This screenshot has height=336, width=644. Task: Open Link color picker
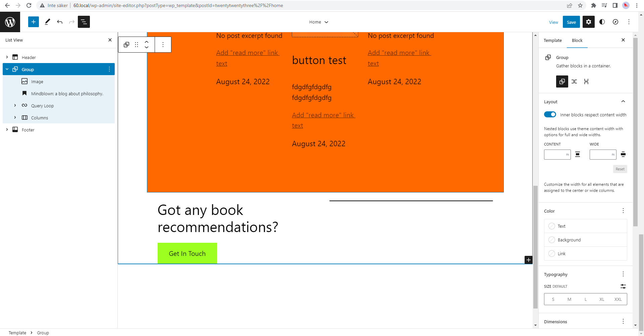click(586, 254)
